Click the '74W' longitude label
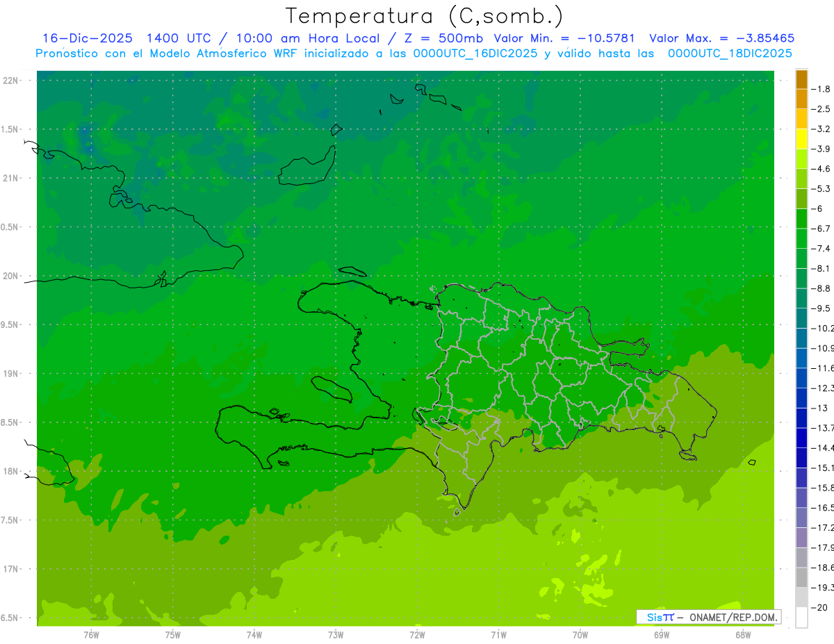This screenshot has height=644, width=834. tap(254, 635)
